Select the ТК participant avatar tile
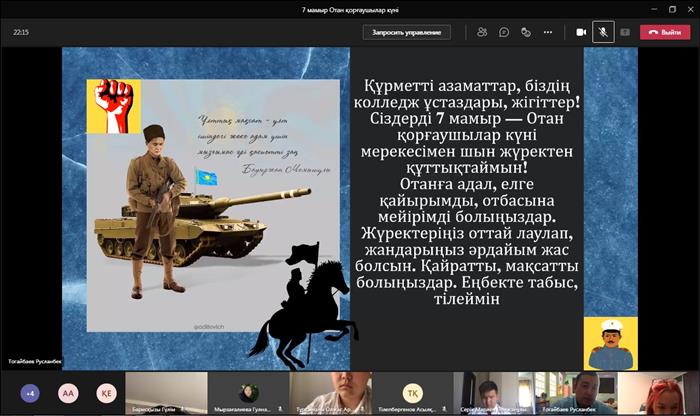Viewport: 700px width, 416px height. [411, 392]
